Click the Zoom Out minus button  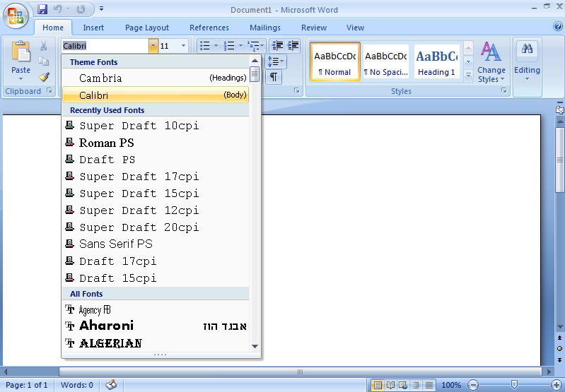click(x=473, y=385)
